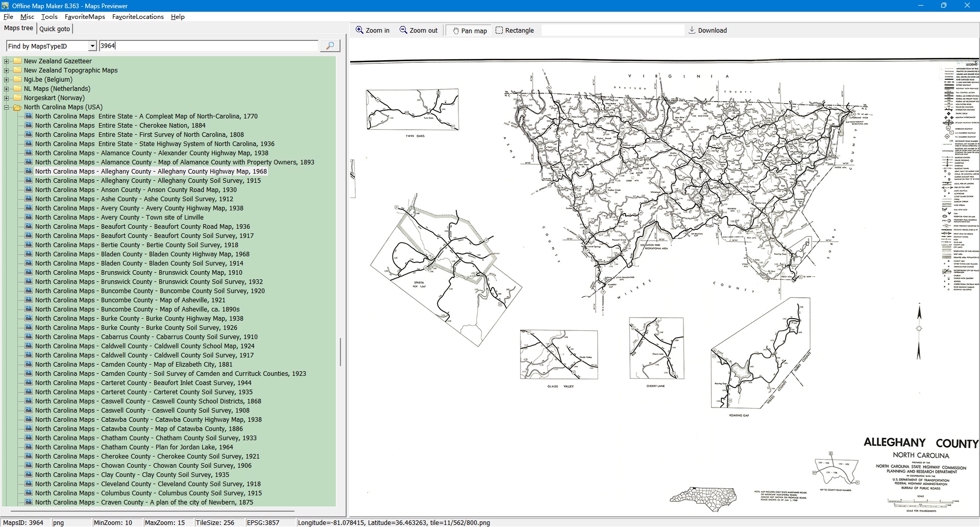Image resolution: width=980 pixels, height=527 pixels.
Task: Click the New Zealand Gazetteer folder icon
Action: click(17, 61)
